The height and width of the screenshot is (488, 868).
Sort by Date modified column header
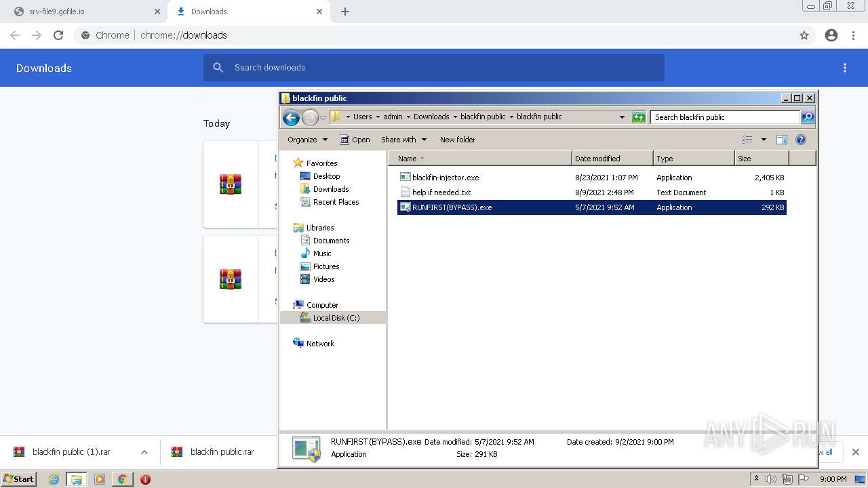612,159
